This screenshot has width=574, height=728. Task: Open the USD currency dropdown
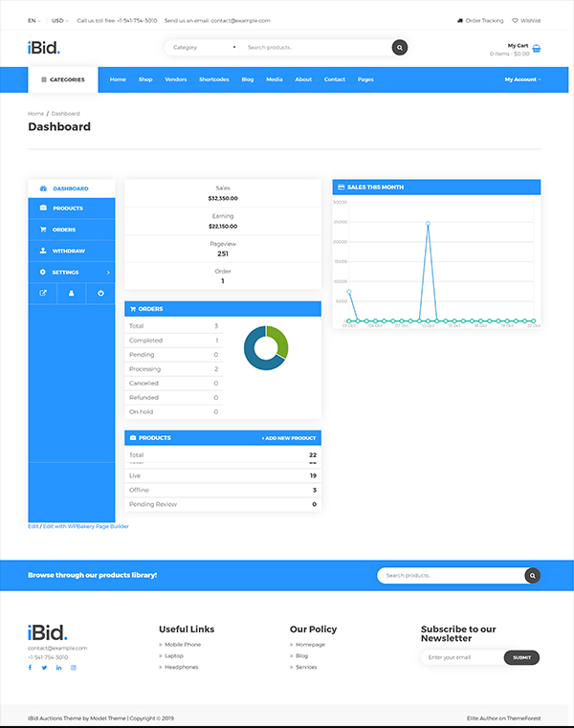pyautogui.click(x=59, y=20)
